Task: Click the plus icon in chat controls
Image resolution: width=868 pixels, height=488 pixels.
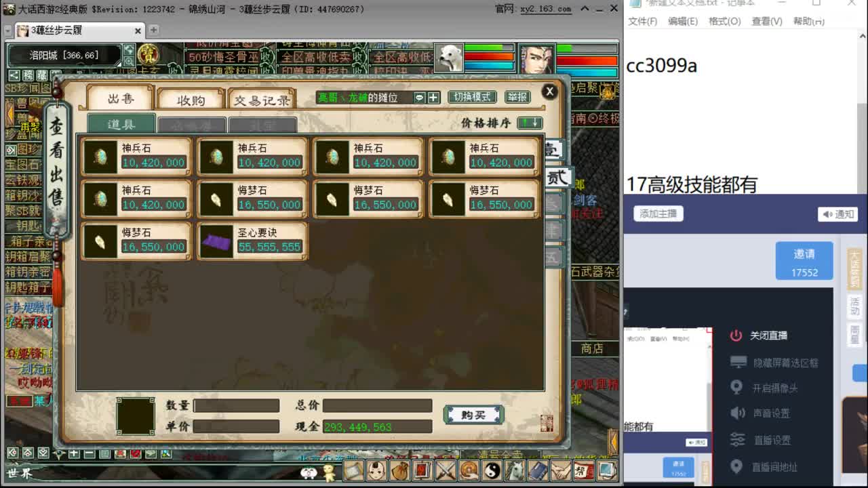Action: [74, 453]
